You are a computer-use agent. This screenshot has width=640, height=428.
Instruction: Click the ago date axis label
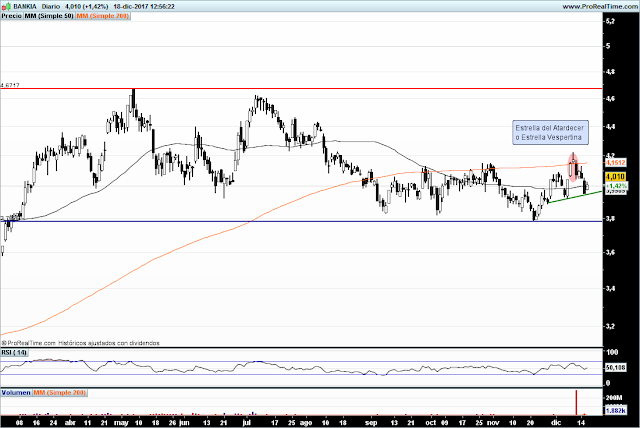306,423
